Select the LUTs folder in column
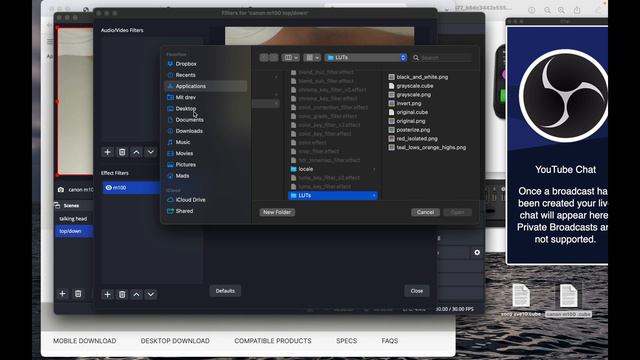The height and width of the screenshot is (360, 640). pos(333,196)
